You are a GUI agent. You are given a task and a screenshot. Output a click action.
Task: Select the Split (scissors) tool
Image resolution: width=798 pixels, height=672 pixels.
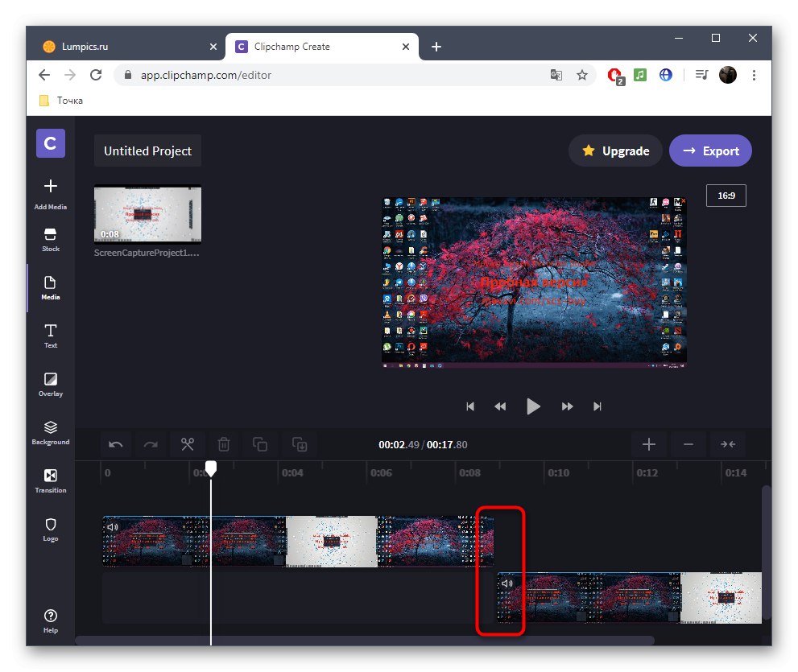coord(187,444)
